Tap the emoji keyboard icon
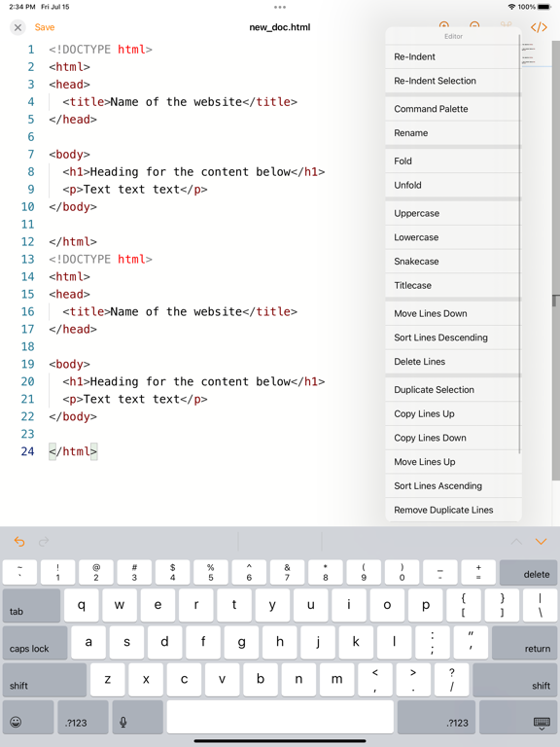This screenshot has height=747, width=560. (x=16, y=723)
